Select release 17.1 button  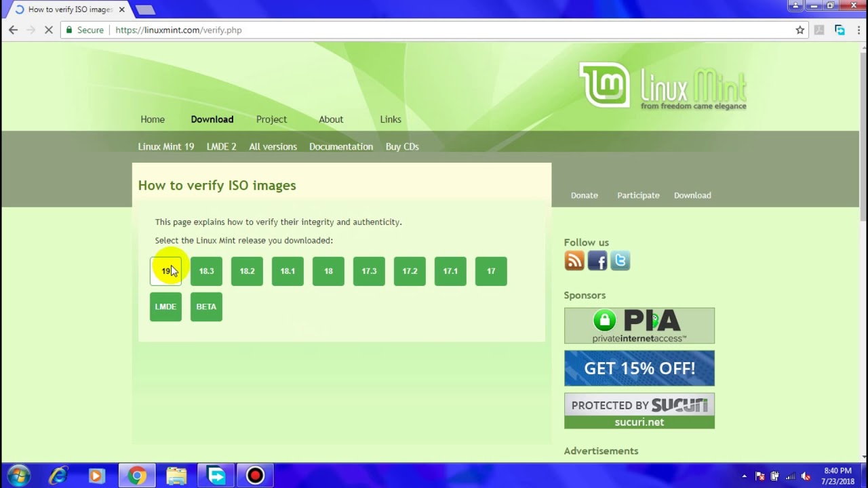tap(450, 271)
